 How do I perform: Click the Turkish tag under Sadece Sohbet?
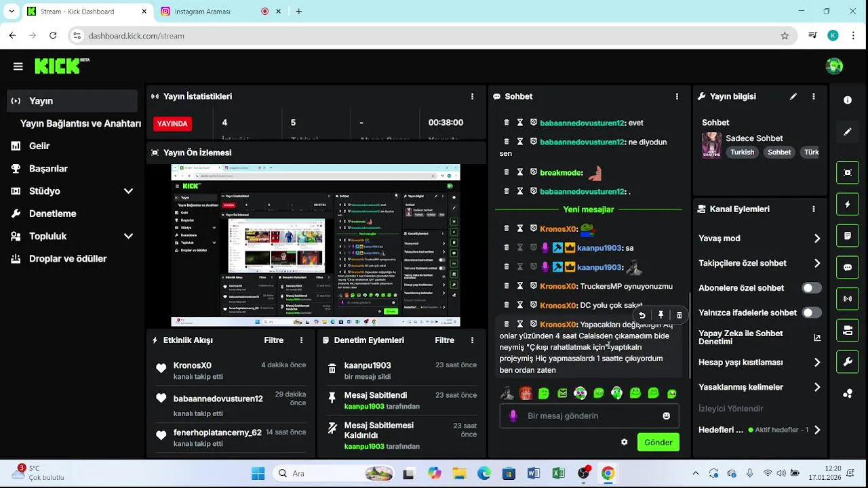pos(742,152)
